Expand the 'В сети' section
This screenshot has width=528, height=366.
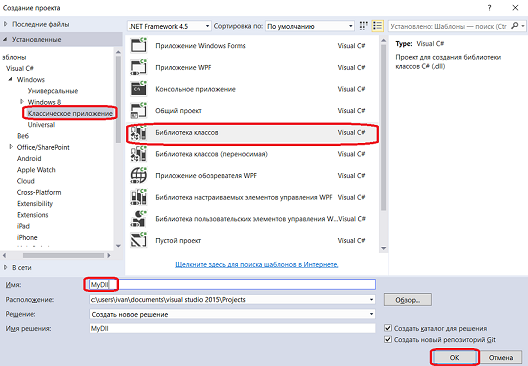coord(5,267)
